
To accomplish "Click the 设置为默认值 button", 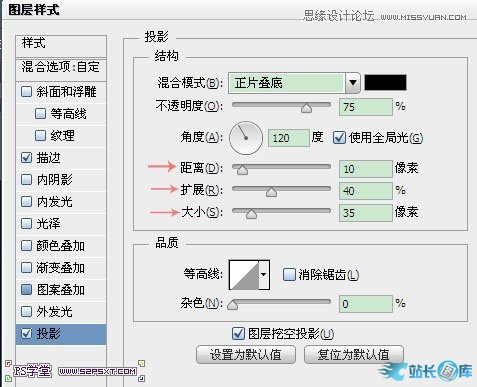I will click(x=246, y=355).
